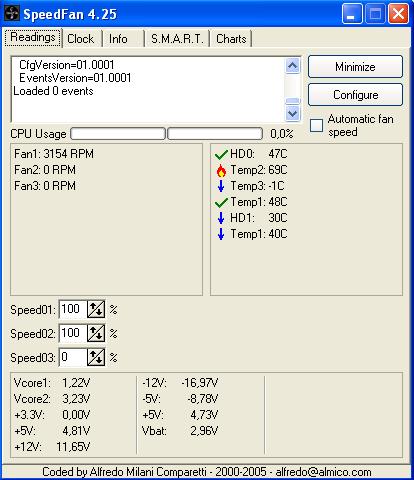Click the log scrollbar's up arrow
This screenshot has width=414, height=480.
[293, 66]
